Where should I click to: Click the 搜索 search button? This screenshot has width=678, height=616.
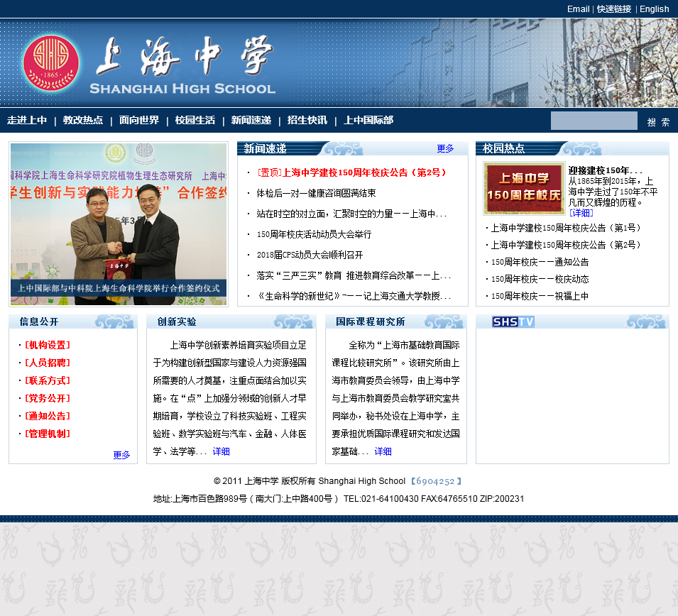[659, 122]
